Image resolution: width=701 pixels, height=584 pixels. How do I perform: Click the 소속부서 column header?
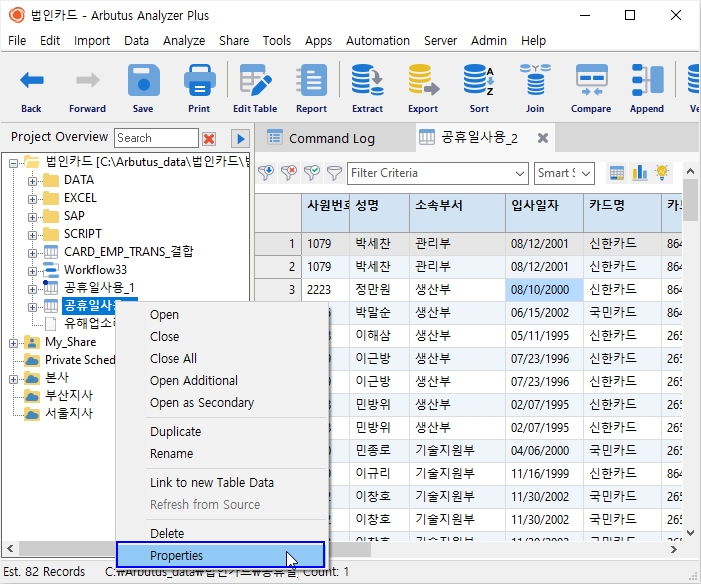(x=457, y=213)
